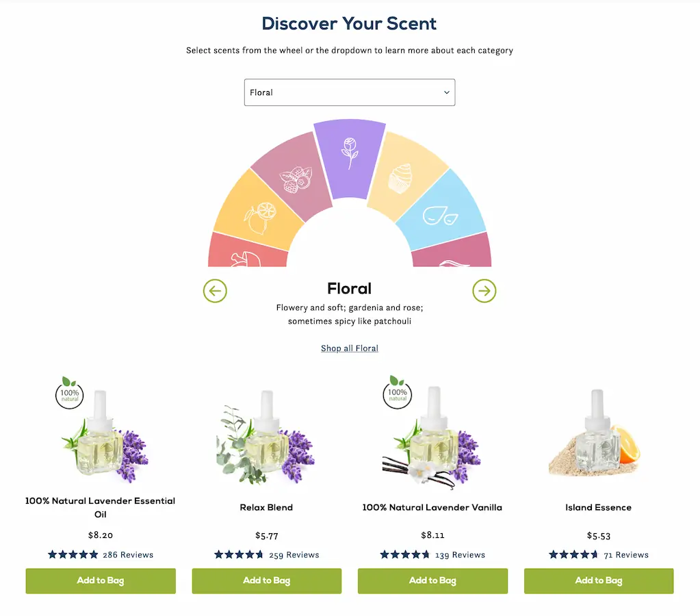
Task: Open the Shop all Floral link
Action: click(x=350, y=348)
